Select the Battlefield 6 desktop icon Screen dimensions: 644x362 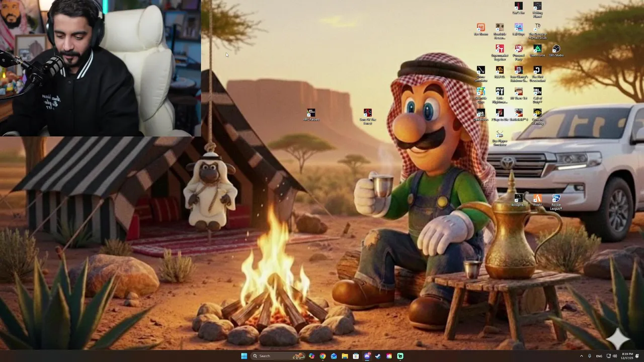click(518, 115)
